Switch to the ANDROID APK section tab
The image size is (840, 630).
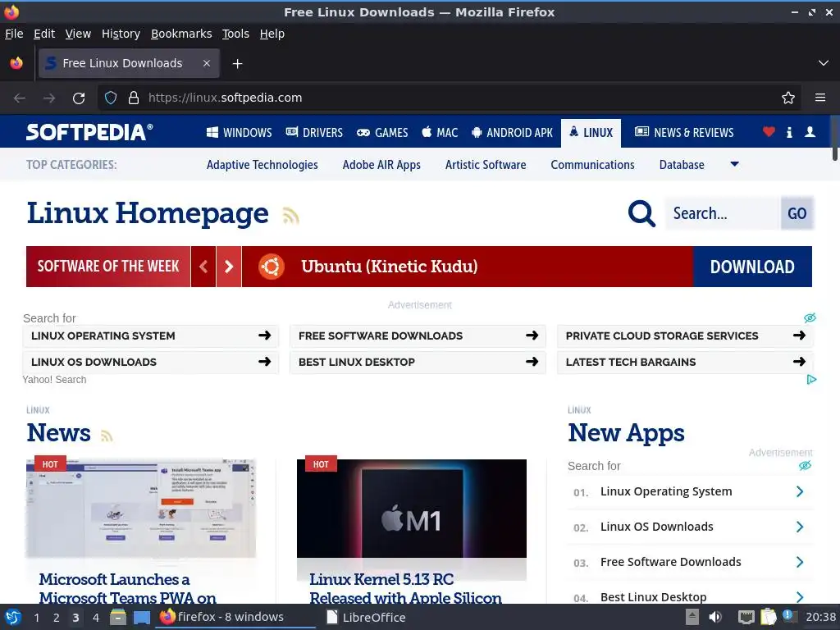pyautogui.click(x=512, y=132)
